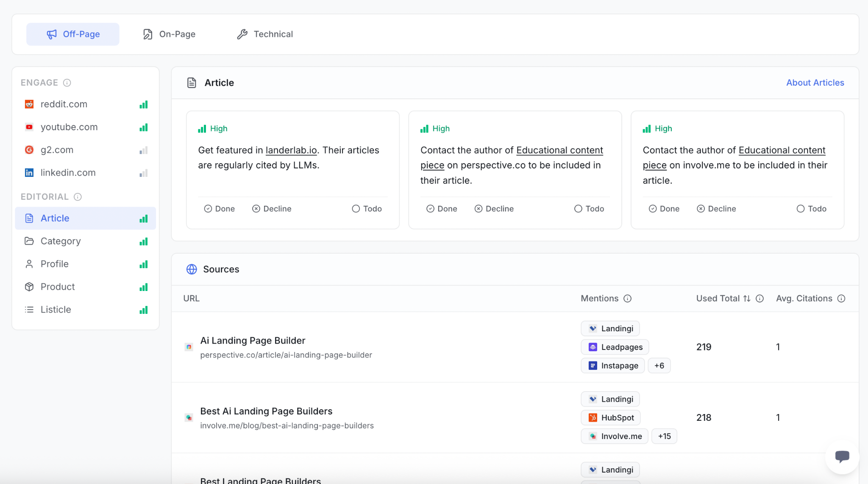Click the info icon next to ENGAGE

67,83
